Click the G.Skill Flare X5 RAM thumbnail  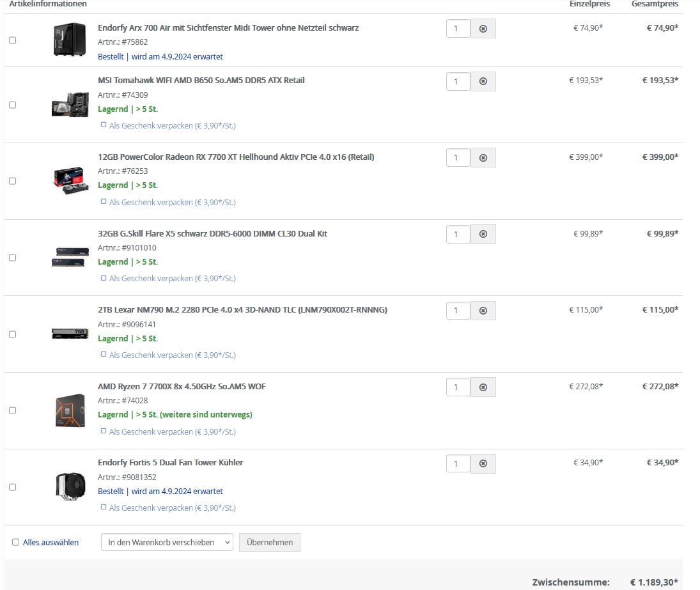70,258
